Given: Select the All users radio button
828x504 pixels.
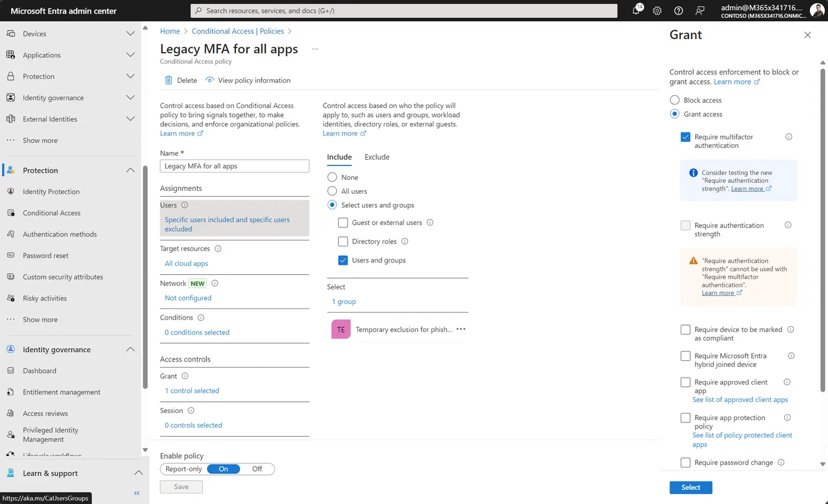Looking at the screenshot, I should pyautogui.click(x=332, y=191).
